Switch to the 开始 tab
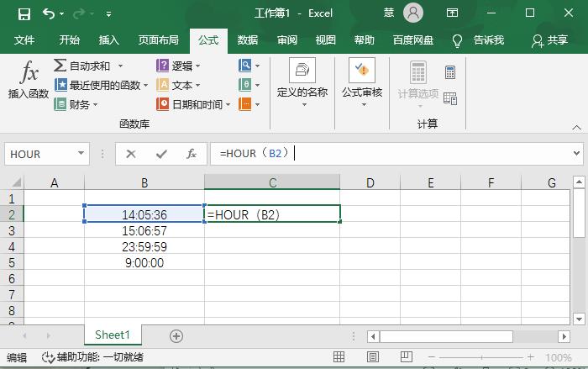588x369 pixels. [70, 40]
